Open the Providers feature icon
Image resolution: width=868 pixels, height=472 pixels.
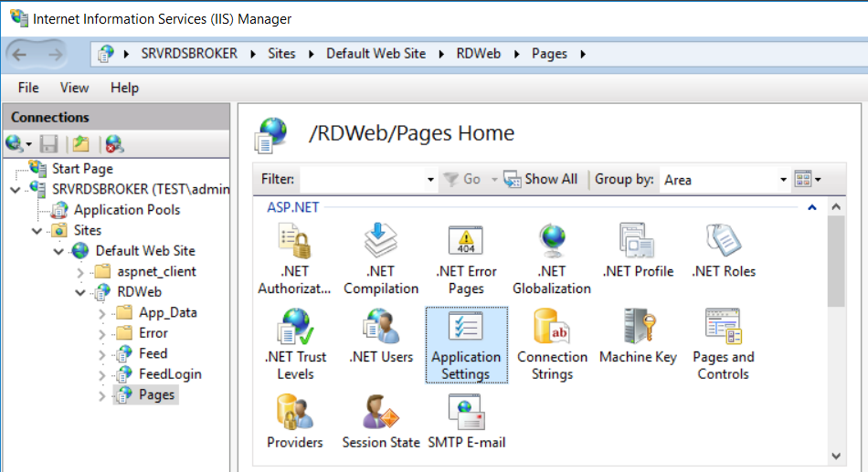294,423
